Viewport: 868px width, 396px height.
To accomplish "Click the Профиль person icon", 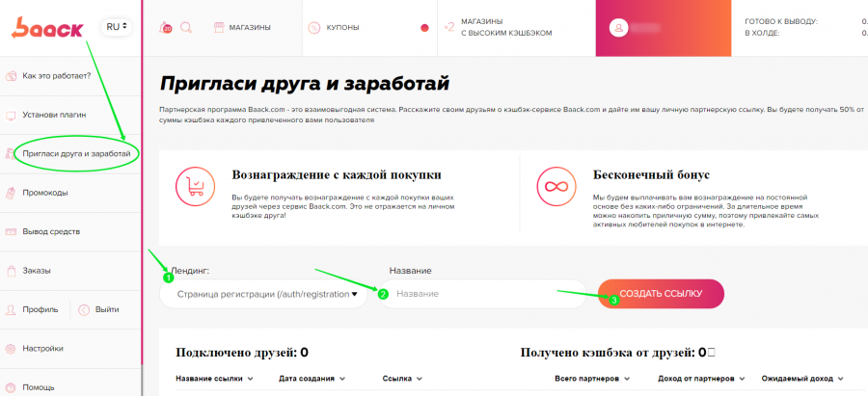I will pyautogui.click(x=10, y=309).
